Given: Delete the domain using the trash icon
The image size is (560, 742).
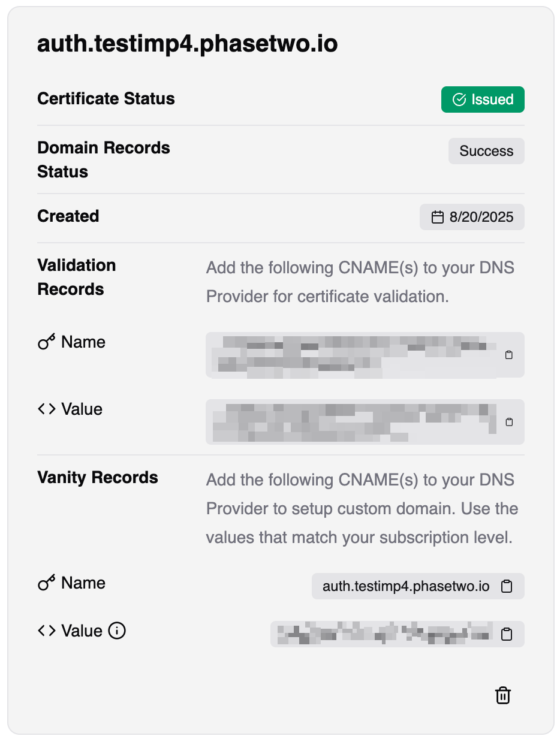Looking at the screenshot, I should tap(503, 695).
